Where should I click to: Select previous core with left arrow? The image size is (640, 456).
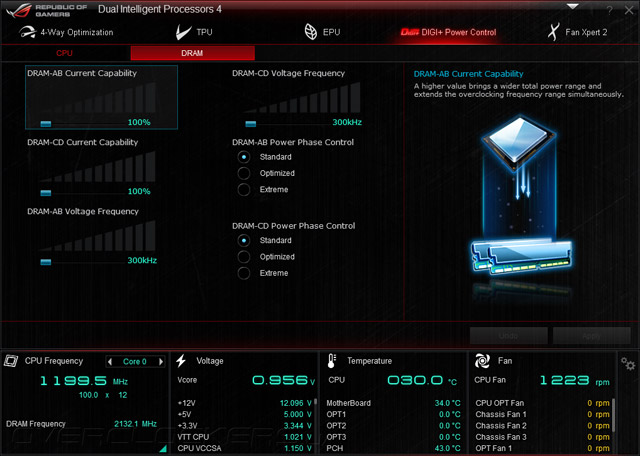[109, 362]
